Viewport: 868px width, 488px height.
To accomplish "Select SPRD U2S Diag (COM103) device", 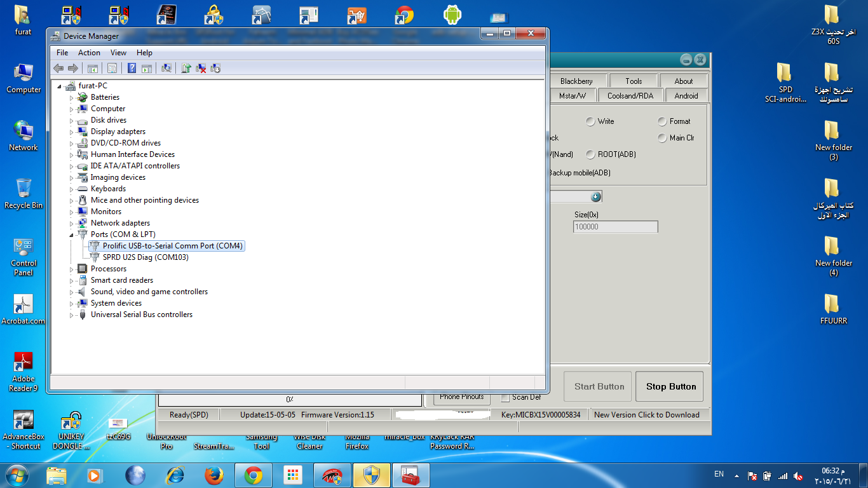I will (146, 257).
